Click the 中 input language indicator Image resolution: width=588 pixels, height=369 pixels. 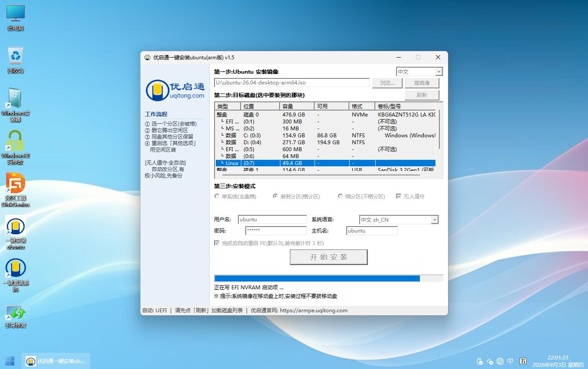[510, 361]
